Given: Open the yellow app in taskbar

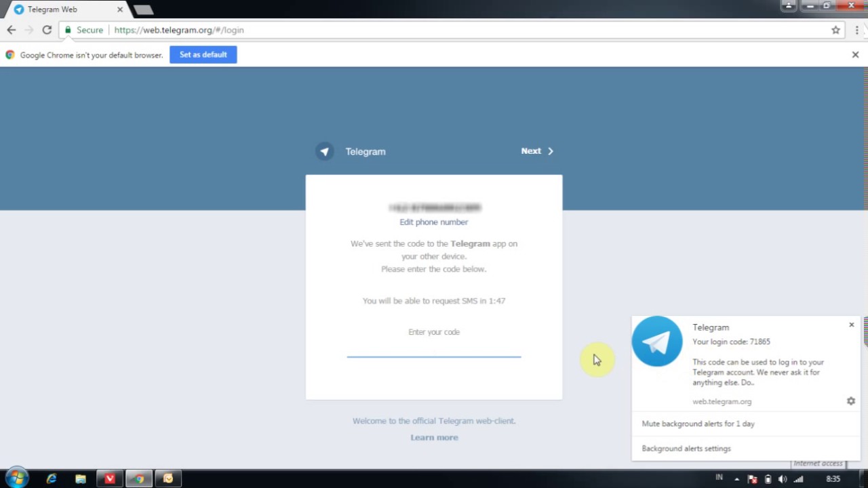Looking at the screenshot, I should [x=168, y=479].
